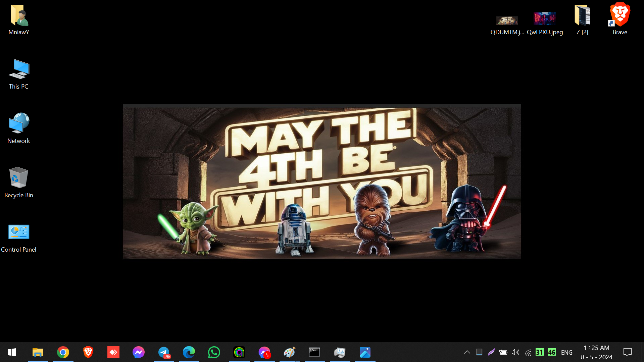Click the green 31 temperature tray indicator
The image size is (644, 362).
[x=539, y=352]
